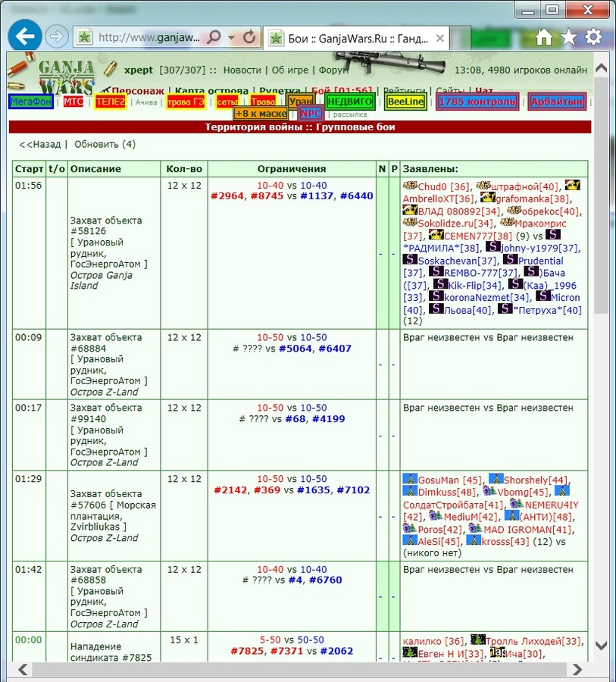Click syndicate icon before Vbomg[45]

[489, 491]
